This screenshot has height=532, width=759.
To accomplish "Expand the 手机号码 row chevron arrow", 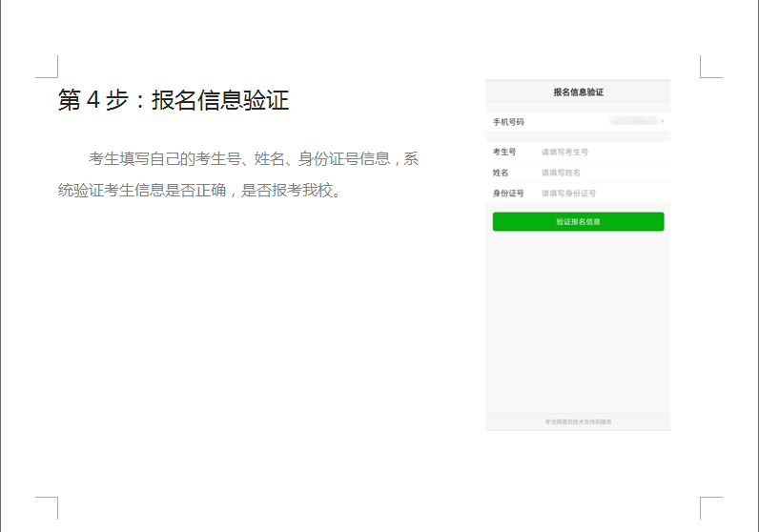I will pos(663,122).
